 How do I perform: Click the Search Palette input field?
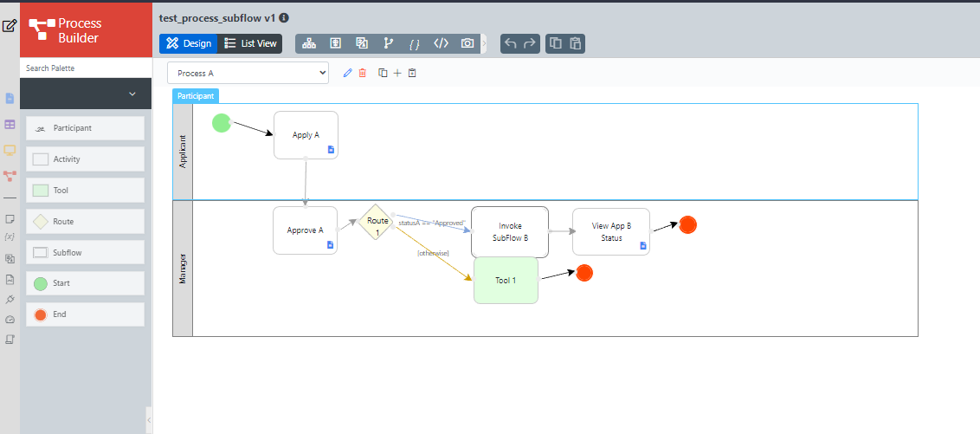[85, 68]
